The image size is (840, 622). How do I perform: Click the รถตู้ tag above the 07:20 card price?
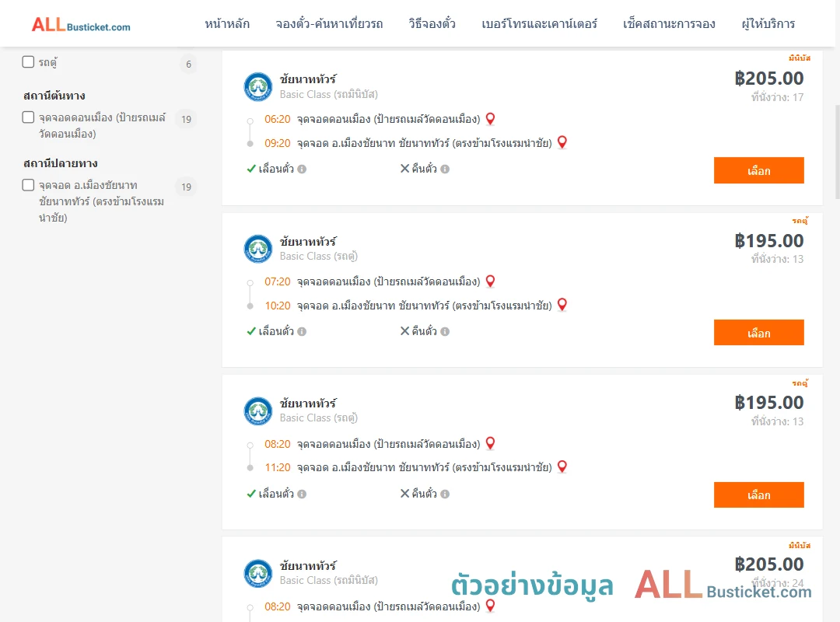pos(800,220)
